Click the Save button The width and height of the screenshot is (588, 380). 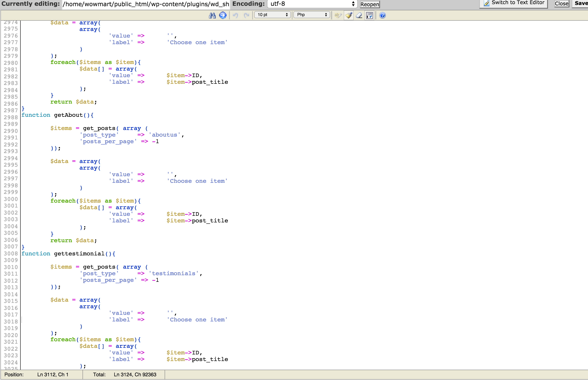coord(581,4)
